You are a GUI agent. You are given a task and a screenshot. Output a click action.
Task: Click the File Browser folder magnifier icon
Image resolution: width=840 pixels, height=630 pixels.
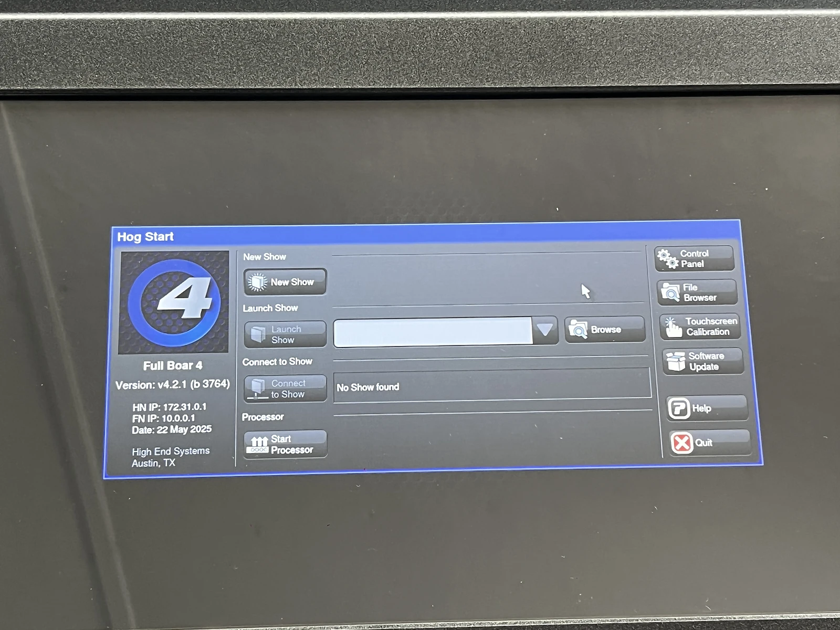pos(670,292)
